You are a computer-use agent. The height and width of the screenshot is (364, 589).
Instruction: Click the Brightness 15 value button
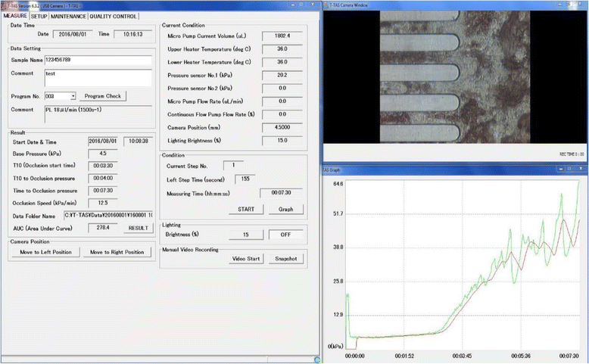pos(245,235)
